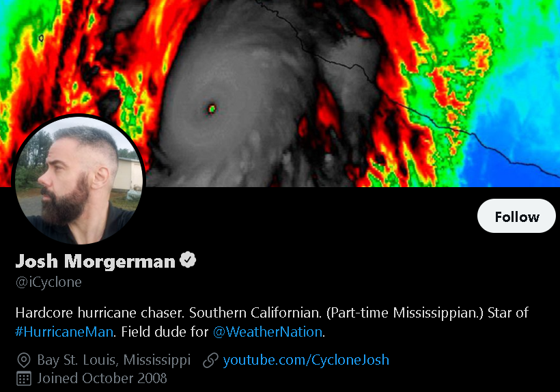560x392 pixels.
Task: Follow Josh Morgerman's account
Action: pos(516,216)
